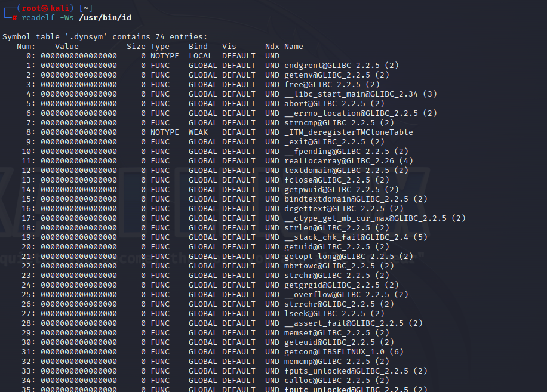
Task: Click the Name column header
Action: pos(294,47)
